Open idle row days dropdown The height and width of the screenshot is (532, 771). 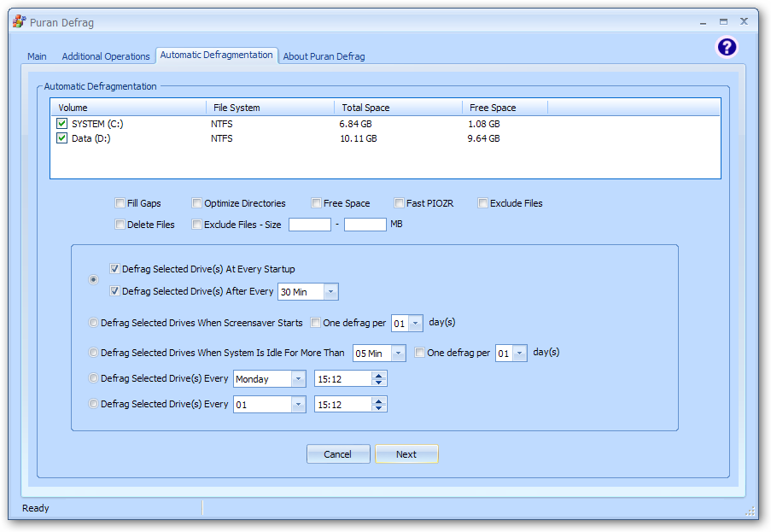[x=520, y=353]
